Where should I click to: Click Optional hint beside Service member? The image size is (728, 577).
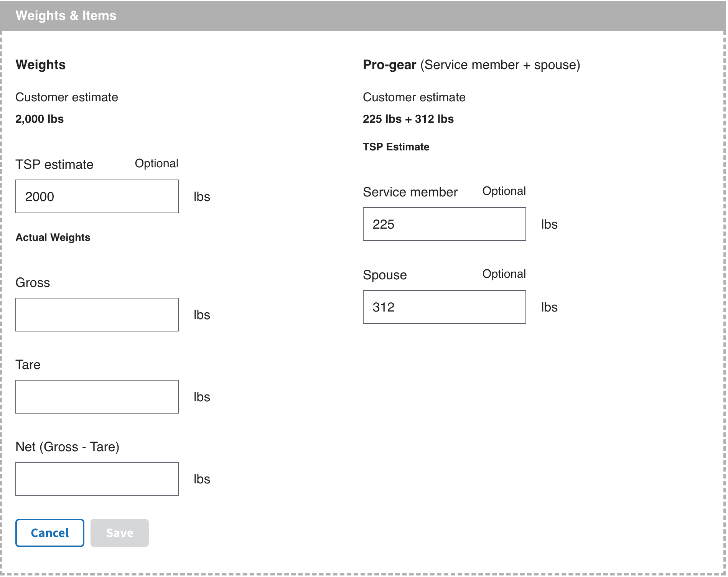[x=504, y=191]
